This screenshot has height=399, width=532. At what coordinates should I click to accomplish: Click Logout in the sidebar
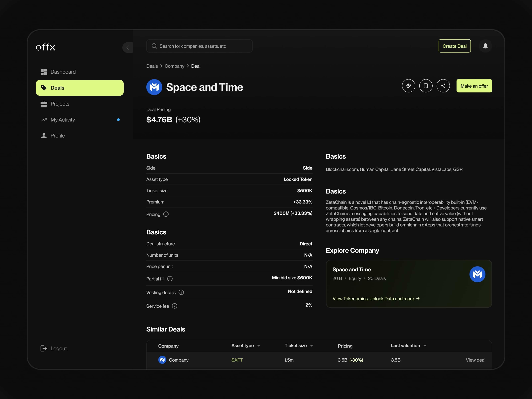54,348
